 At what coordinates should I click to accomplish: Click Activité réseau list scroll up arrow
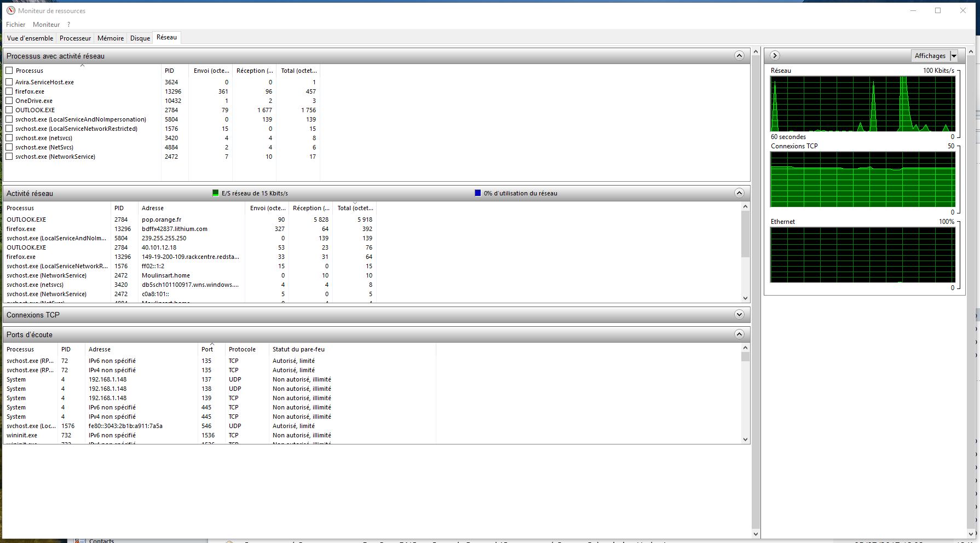(745, 206)
